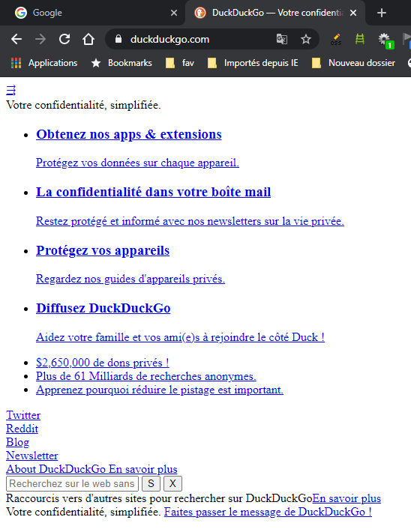
Task: Open the Nouveau dossier bookmarks folder
Action: (353, 63)
